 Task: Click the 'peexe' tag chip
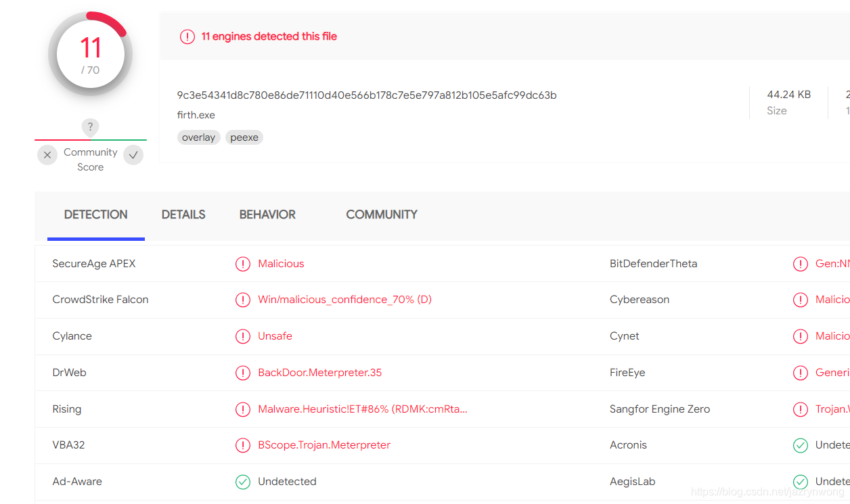tap(244, 137)
